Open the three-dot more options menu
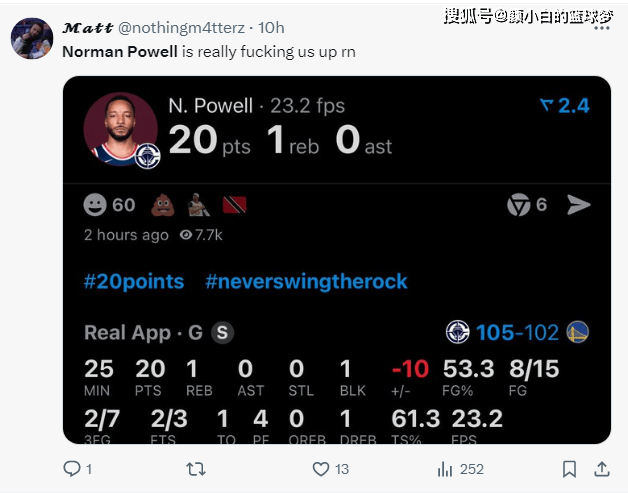 602,28
